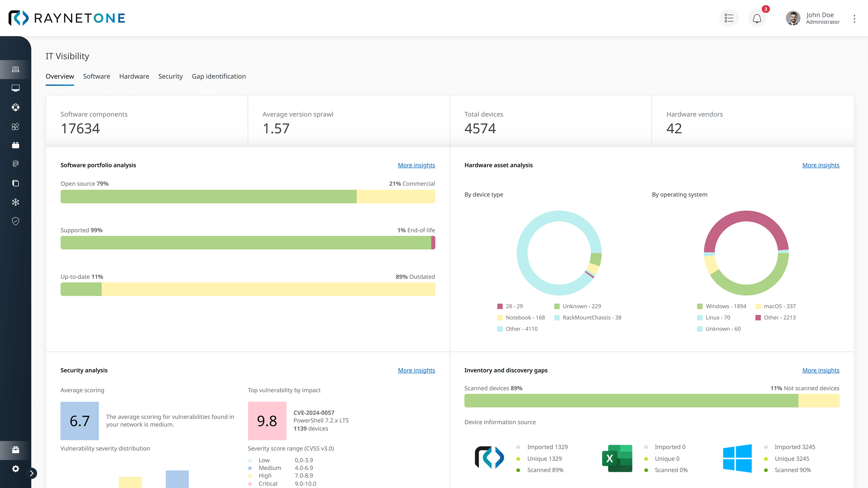
Task: Open John Doe profile avatar
Action: 793,18
